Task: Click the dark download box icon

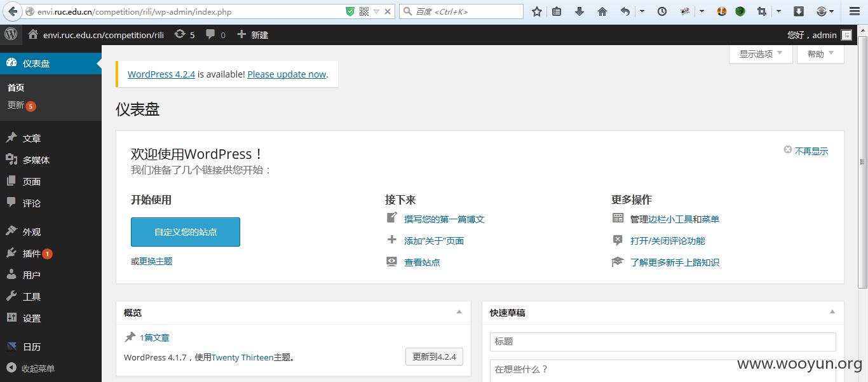Action: coord(799,11)
